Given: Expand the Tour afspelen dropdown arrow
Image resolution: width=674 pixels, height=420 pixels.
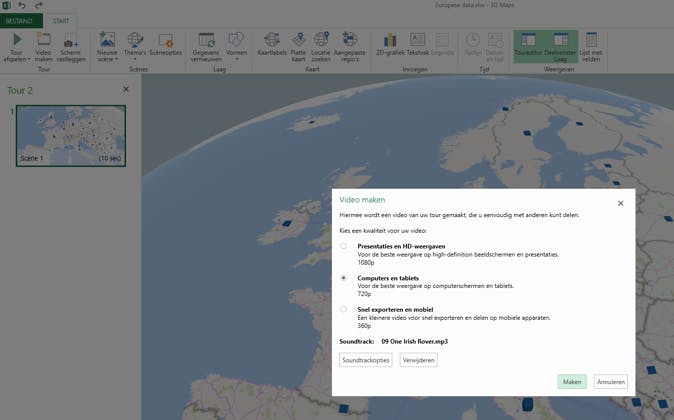Looking at the screenshot, I should pyautogui.click(x=29, y=59).
